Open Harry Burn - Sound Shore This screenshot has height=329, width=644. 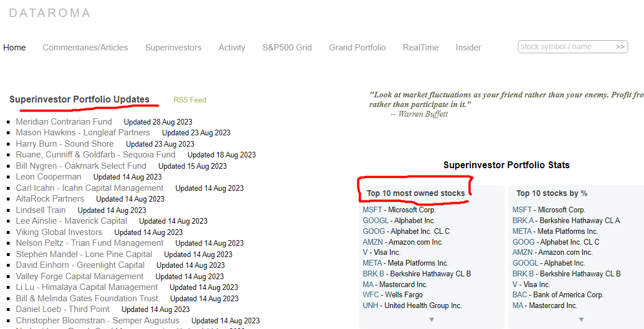coord(65,144)
